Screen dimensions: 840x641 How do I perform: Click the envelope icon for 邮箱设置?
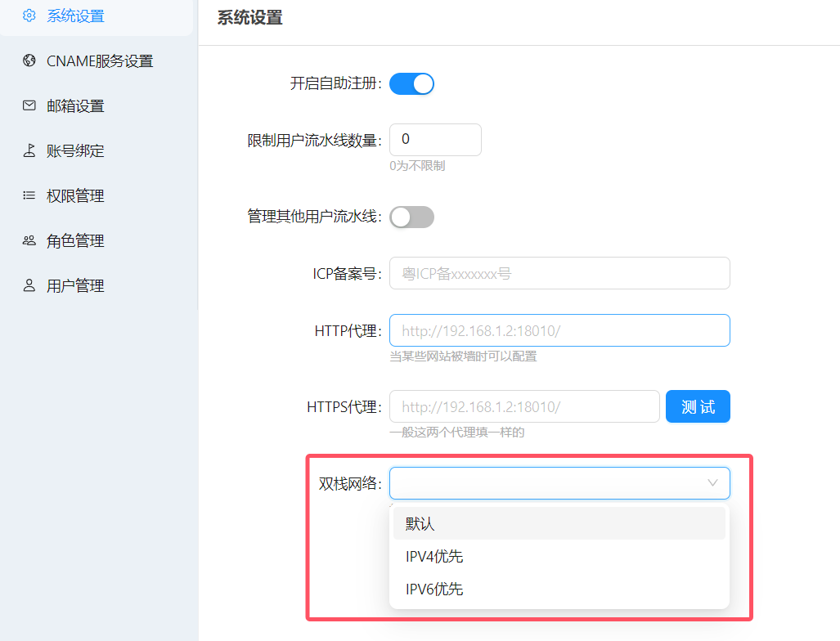coord(29,105)
